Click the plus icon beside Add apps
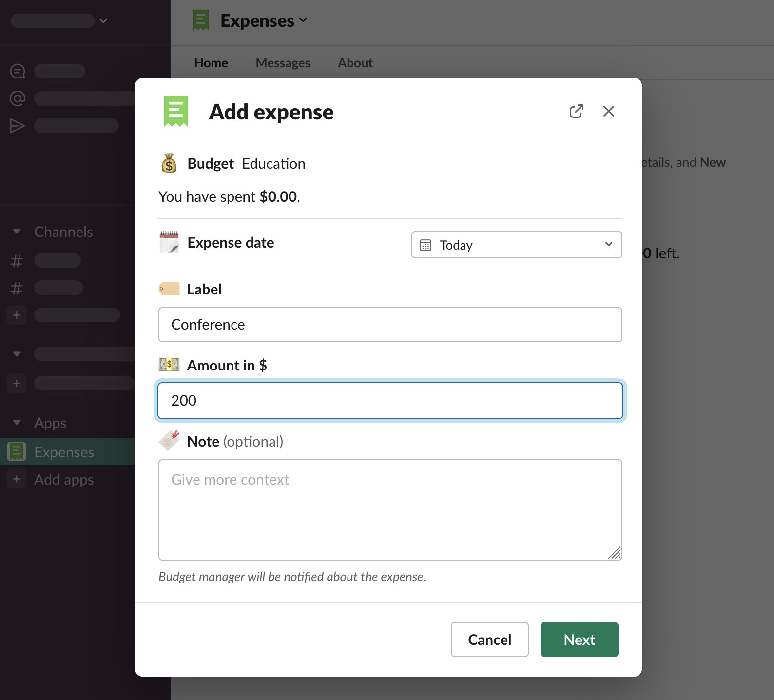 coord(17,479)
